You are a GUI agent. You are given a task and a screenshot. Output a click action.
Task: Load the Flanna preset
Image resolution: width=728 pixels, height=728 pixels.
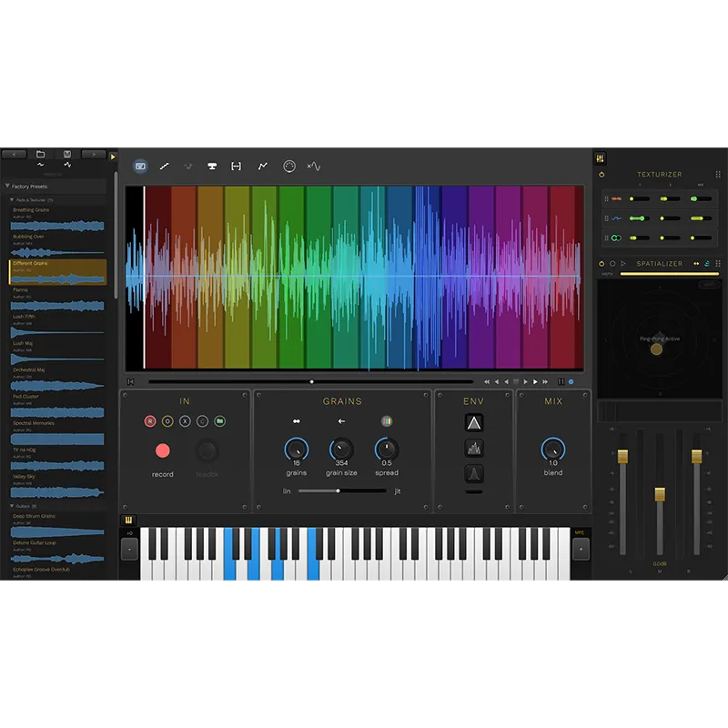click(x=57, y=299)
